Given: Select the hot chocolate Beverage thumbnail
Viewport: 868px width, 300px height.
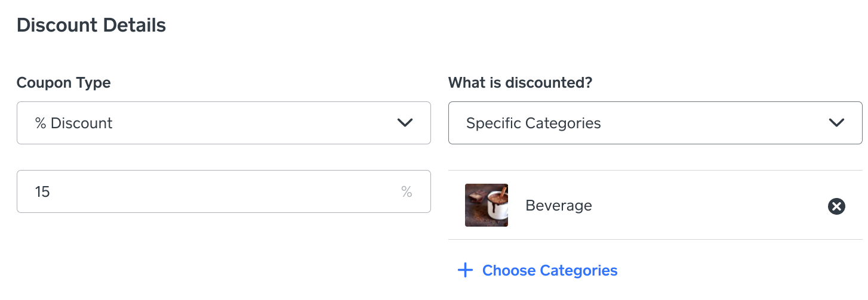Looking at the screenshot, I should point(487,205).
